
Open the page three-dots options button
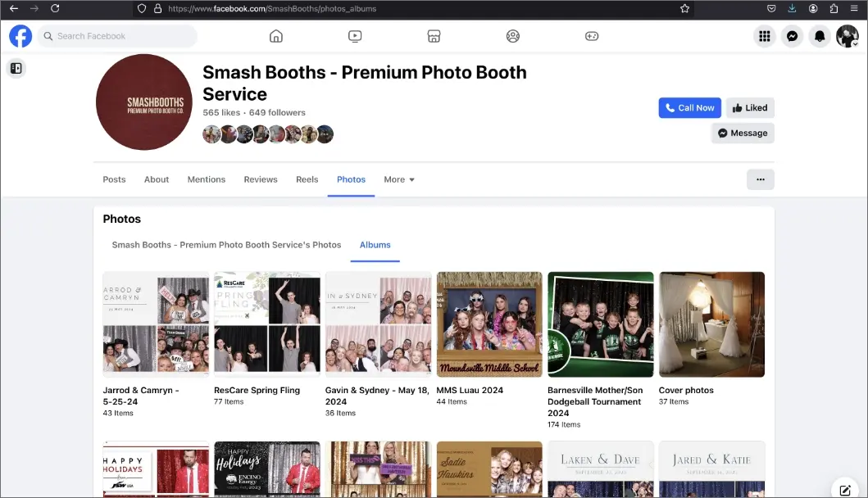(760, 179)
